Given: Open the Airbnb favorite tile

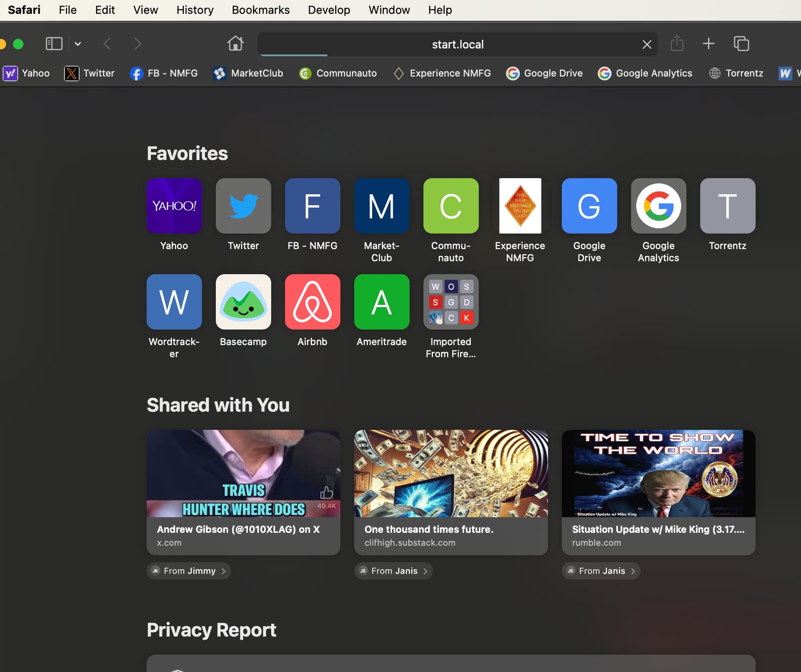Looking at the screenshot, I should click(x=312, y=302).
